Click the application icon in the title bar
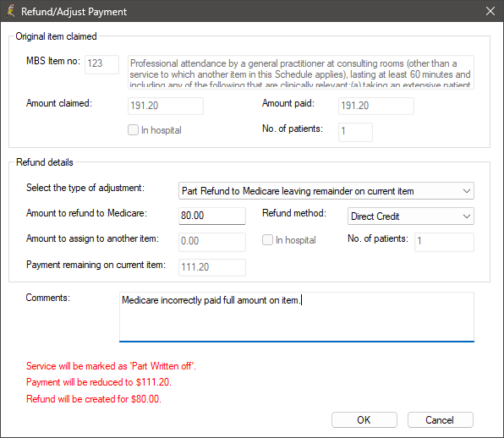The height and width of the screenshot is (438, 504). point(11,11)
